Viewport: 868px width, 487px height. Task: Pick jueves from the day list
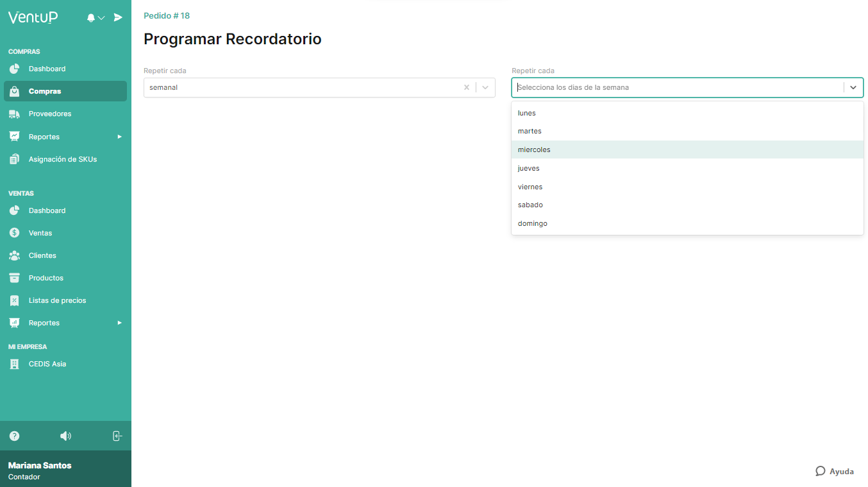tap(687, 168)
